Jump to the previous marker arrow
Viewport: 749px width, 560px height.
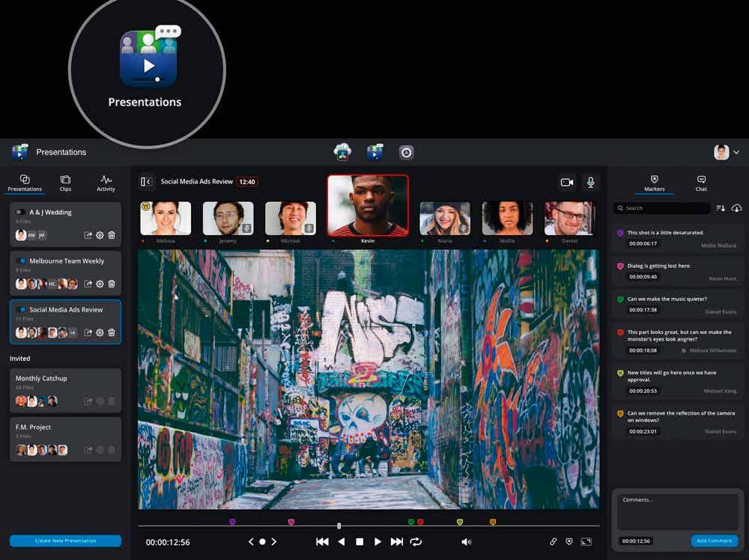tap(251, 541)
